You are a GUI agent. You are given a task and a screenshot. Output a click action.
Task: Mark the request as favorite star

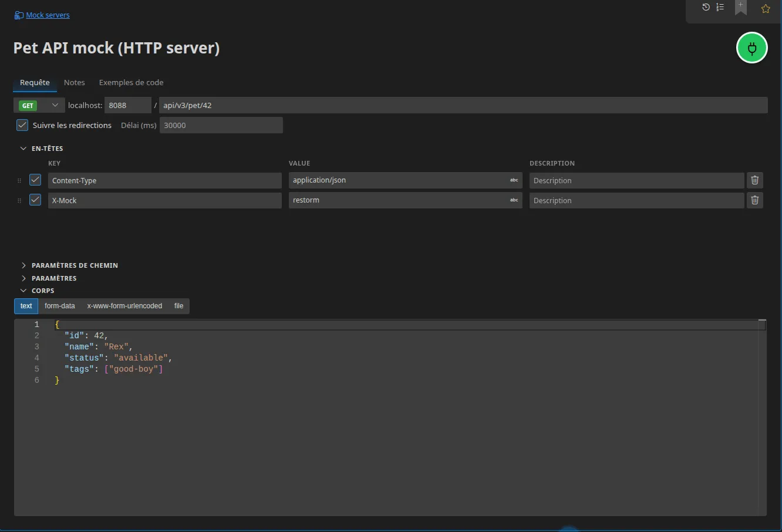[x=766, y=9]
